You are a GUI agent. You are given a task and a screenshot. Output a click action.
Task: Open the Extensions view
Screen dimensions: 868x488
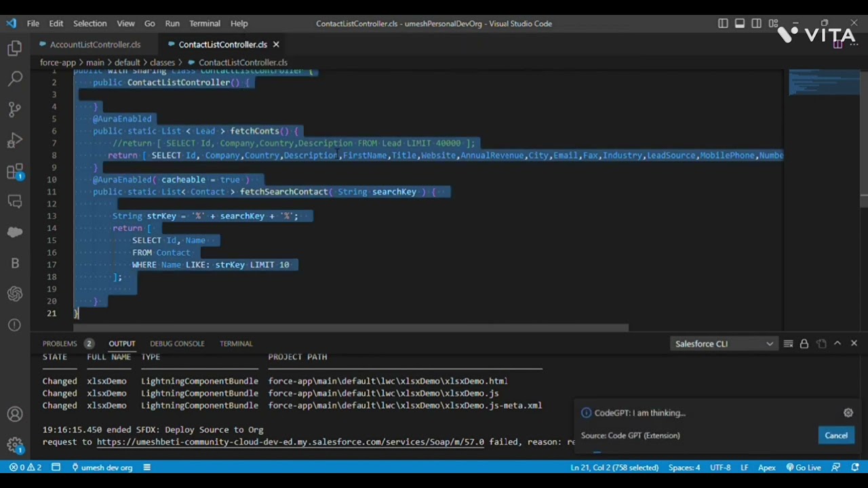(15, 171)
